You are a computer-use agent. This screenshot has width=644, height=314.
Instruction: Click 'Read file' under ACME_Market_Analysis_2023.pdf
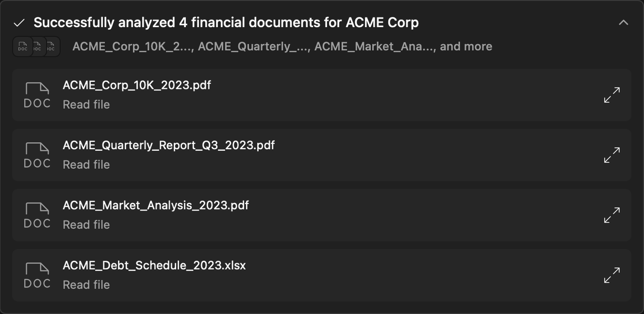86,225
